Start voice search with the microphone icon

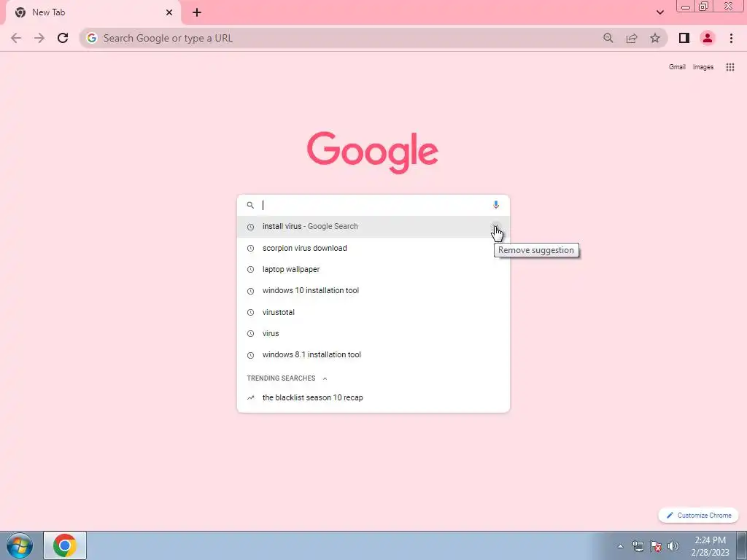click(x=496, y=205)
